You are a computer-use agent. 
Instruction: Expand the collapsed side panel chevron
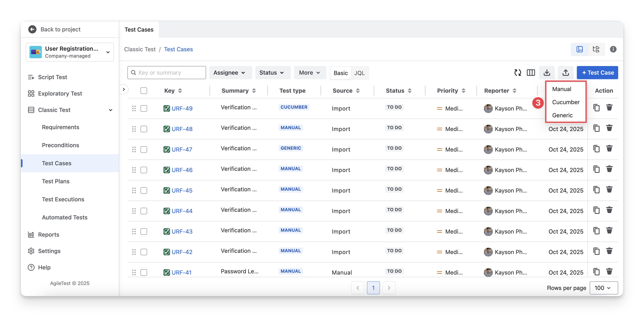coord(124,89)
